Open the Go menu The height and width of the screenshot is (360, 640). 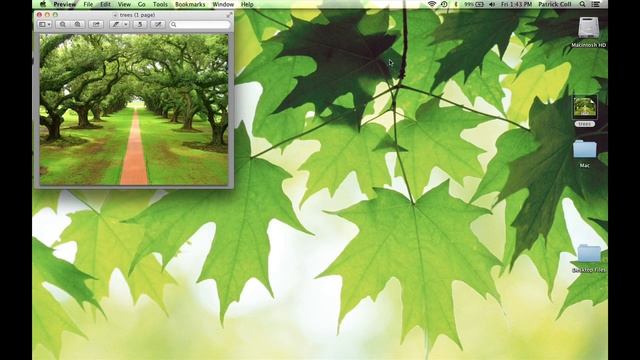142,4
